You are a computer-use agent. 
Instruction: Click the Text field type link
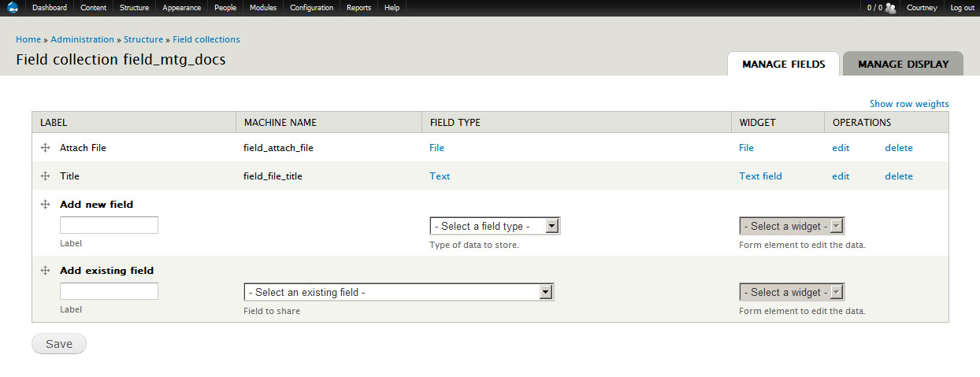(440, 176)
